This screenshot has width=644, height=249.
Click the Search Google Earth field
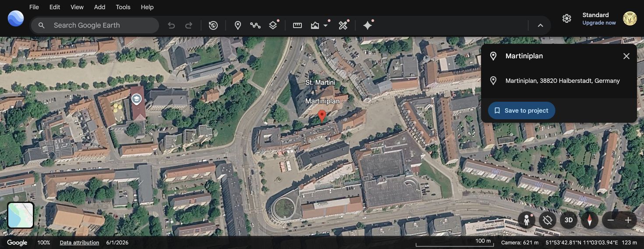[95, 25]
